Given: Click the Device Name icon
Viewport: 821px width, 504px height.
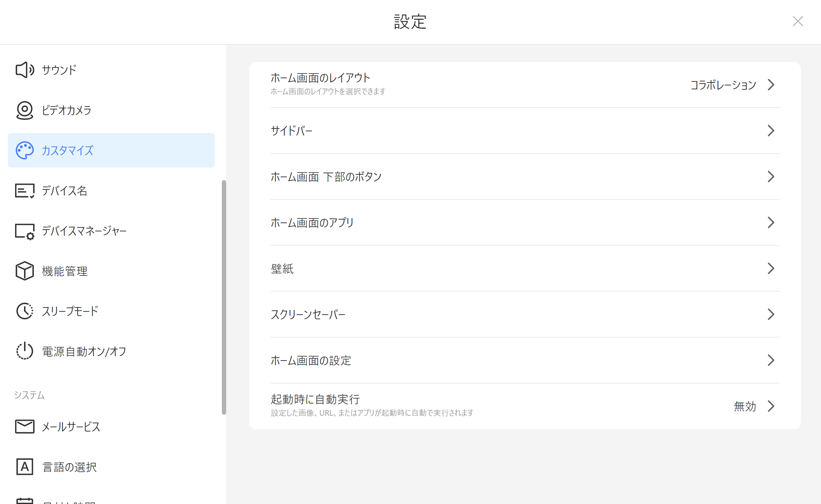Looking at the screenshot, I should pyautogui.click(x=24, y=191).
